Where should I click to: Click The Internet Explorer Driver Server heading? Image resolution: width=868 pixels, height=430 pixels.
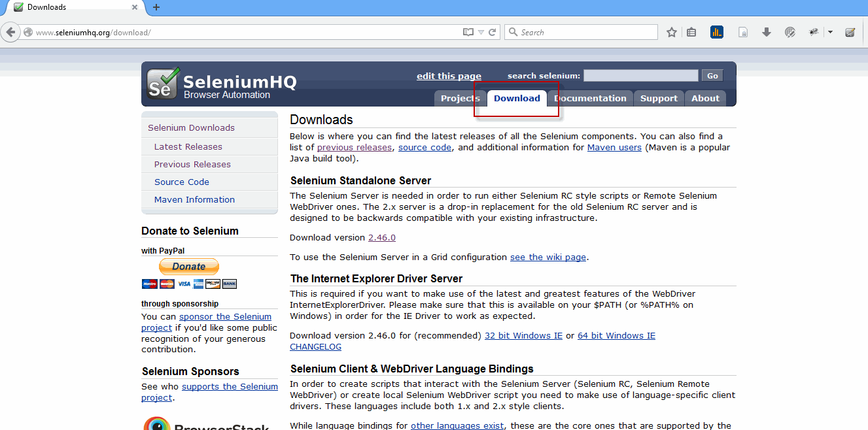[376, 279]
